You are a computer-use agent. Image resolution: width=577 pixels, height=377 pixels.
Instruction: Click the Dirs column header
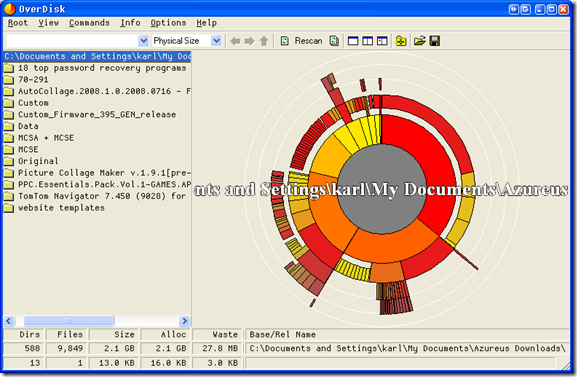click(x=24, y=334)
